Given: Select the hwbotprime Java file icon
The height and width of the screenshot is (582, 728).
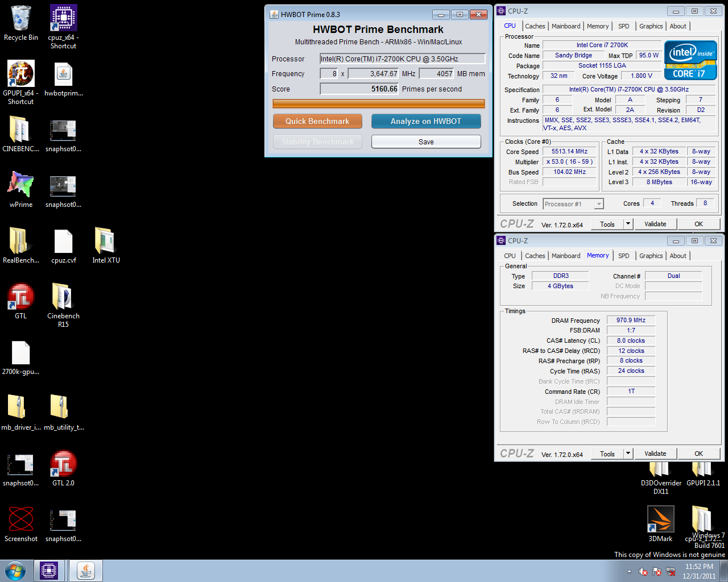Looking at the screenshot, I should click(x=63, y=78).
